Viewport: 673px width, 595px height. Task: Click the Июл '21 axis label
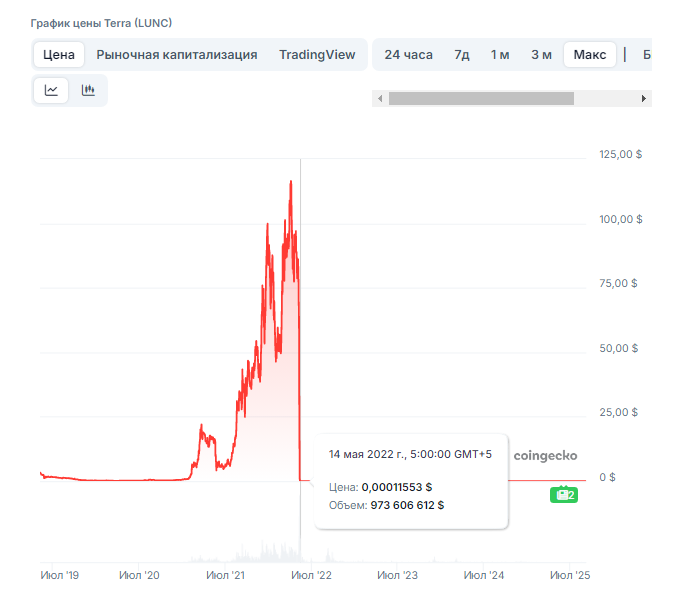pyautogui.click(x=225, y=575)
